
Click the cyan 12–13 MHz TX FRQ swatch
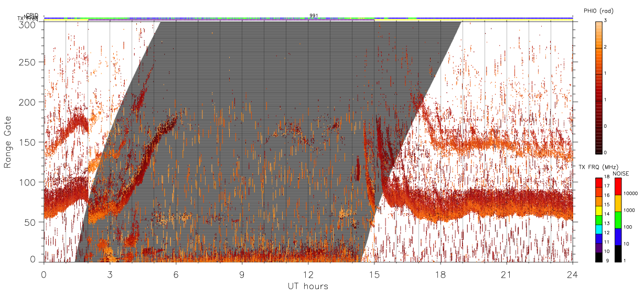coord(598,228)
